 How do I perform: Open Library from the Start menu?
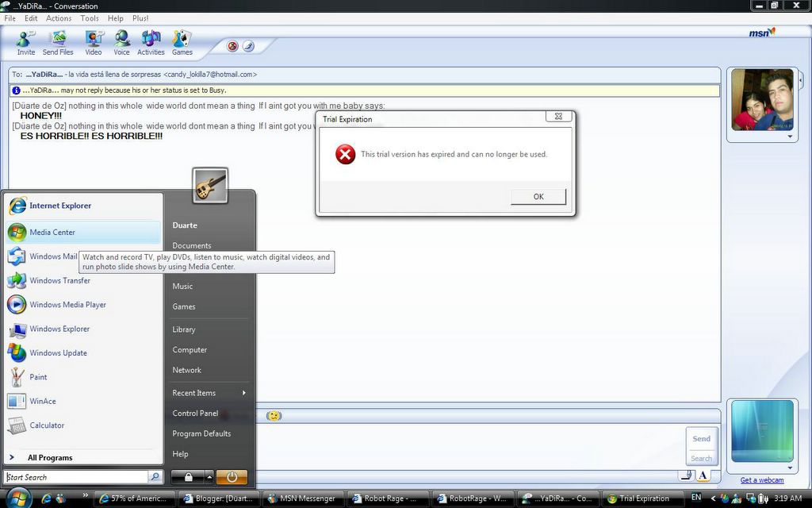pyautogui.click(x=184, y=329)
